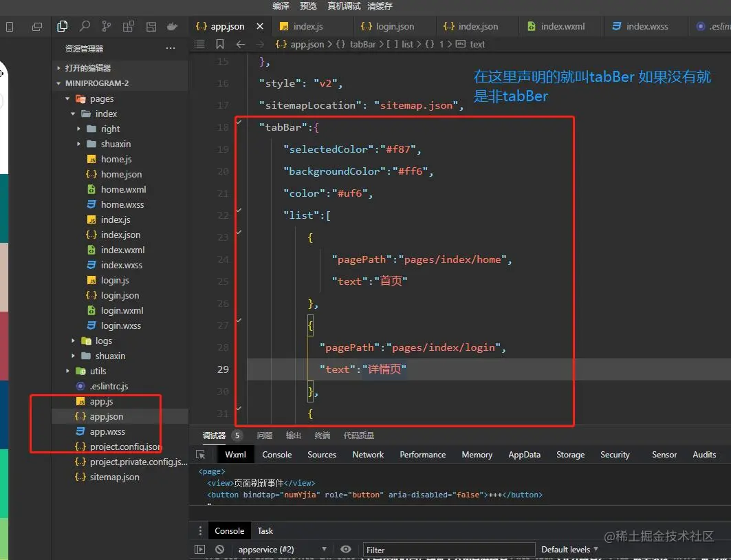Open the Network devtools tab
This screenshot has height=560, width=731.
point(368,455)
